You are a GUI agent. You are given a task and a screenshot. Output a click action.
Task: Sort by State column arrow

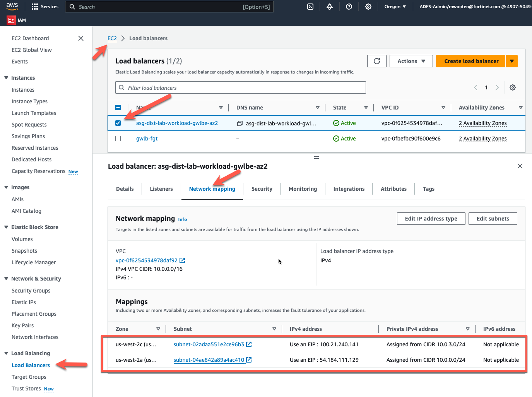(366, 108)
